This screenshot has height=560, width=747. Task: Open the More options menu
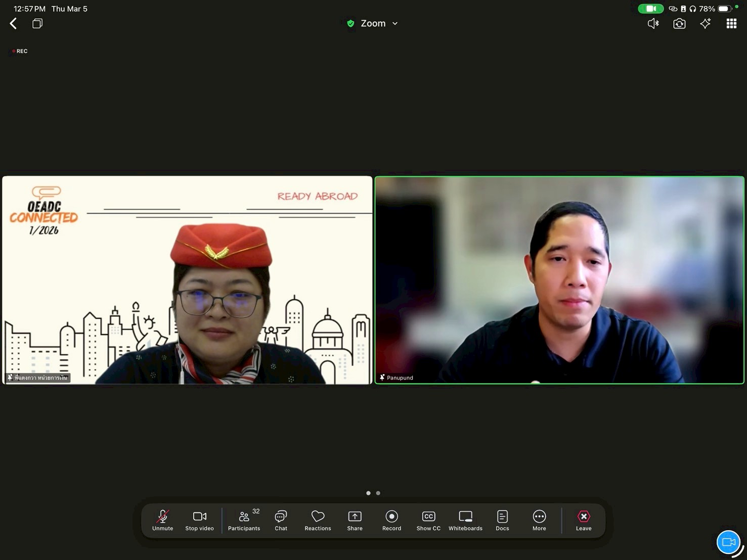click(539, 520)
